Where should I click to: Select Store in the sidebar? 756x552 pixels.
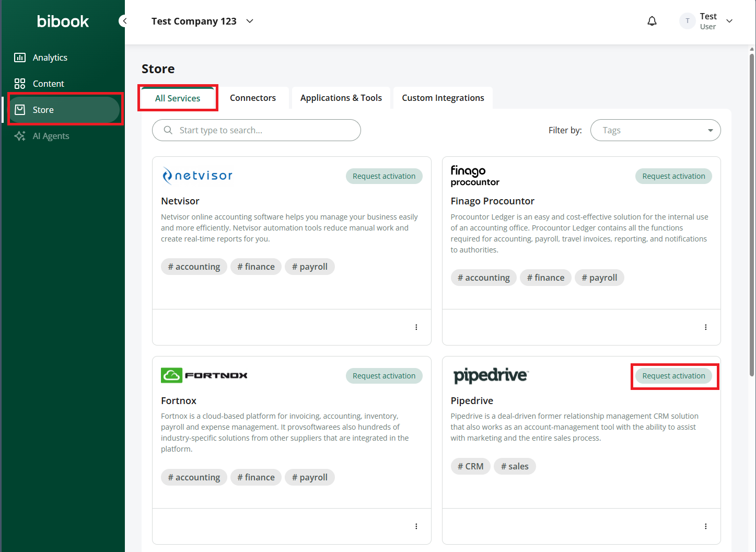coord(65,110)
